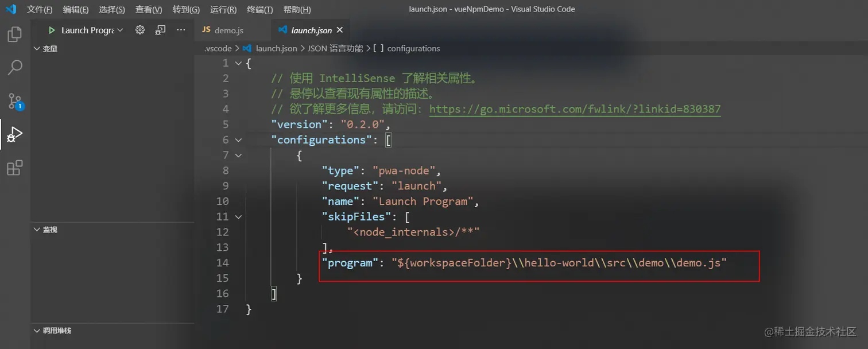The image size is (868, 349).
Task: Open the 选择(S) menu
Action: [112, 10]
